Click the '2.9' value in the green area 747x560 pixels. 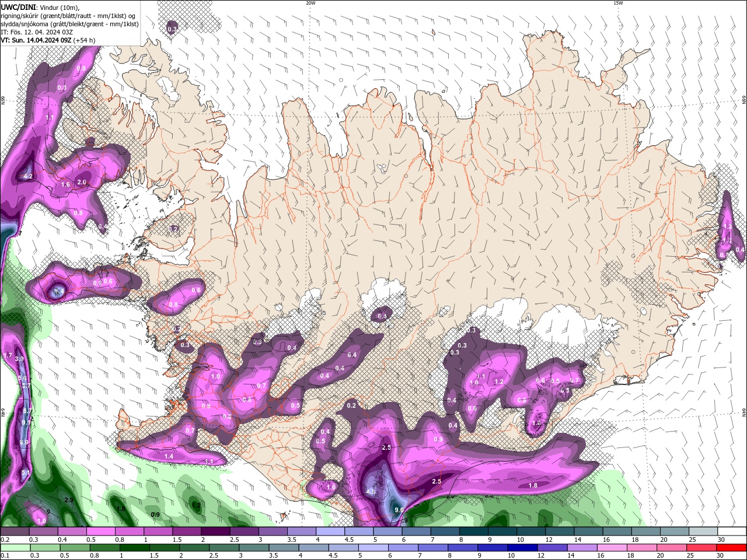(x=68, y=501)
